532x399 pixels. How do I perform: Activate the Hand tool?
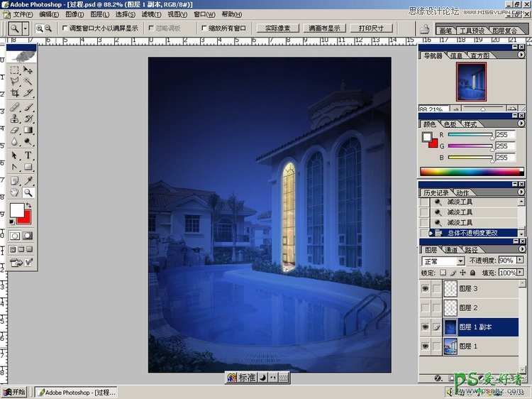pyautogui.click(x=15, y=192)
